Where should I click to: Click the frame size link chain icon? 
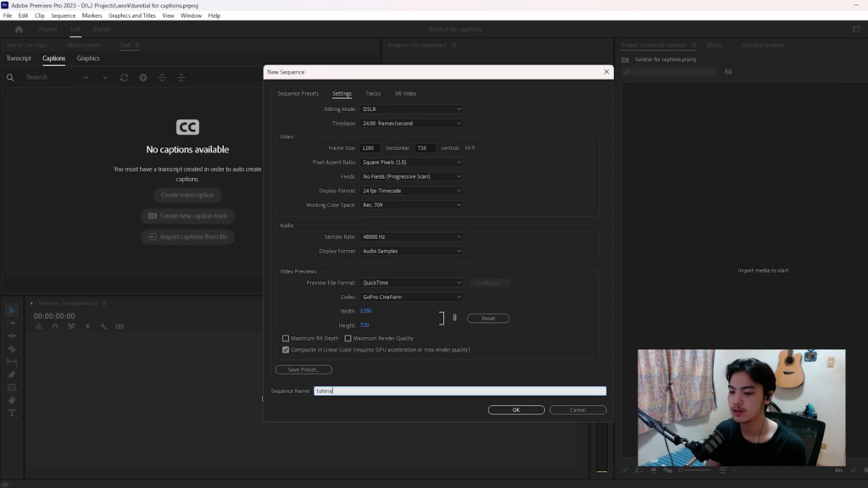pyautogui.click(x=454, y=318)
